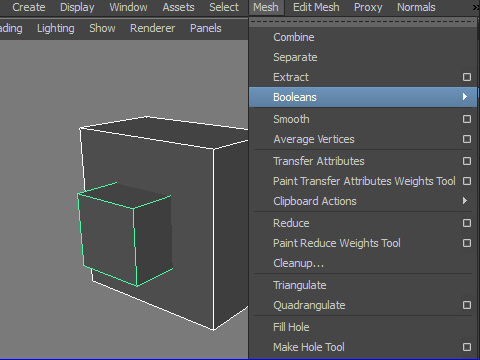The width and height of the screenshot is (480, 360).
Task: Open the viewport Renderer menu
Action: (x=152, y=28)
